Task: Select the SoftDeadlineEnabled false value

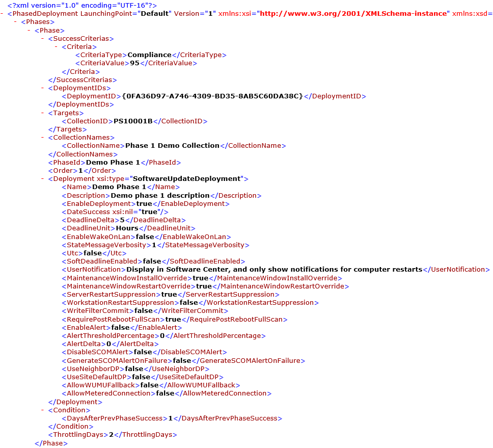Action: click(152, 261)
